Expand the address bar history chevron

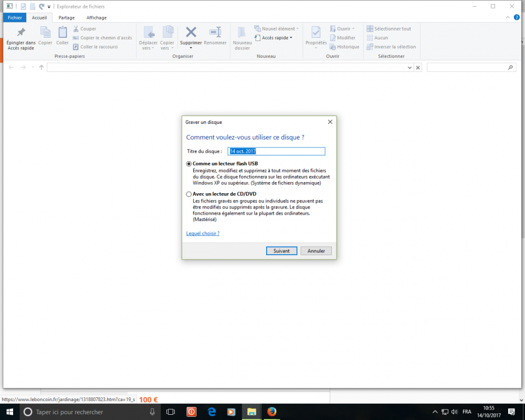click(x=409, y=68)
